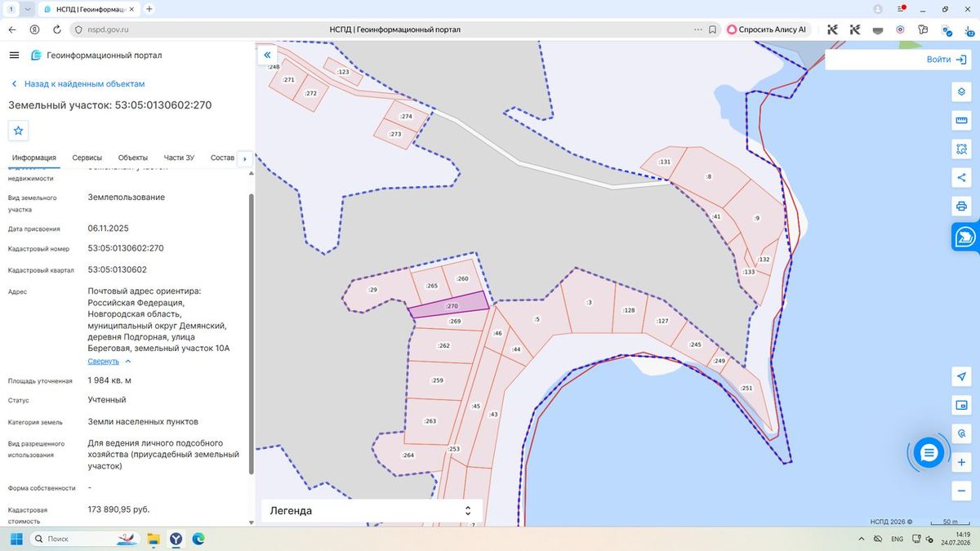Viewport: 980px width, 551px height.
Task: Click the site protection shield icon
Action: 78,29
